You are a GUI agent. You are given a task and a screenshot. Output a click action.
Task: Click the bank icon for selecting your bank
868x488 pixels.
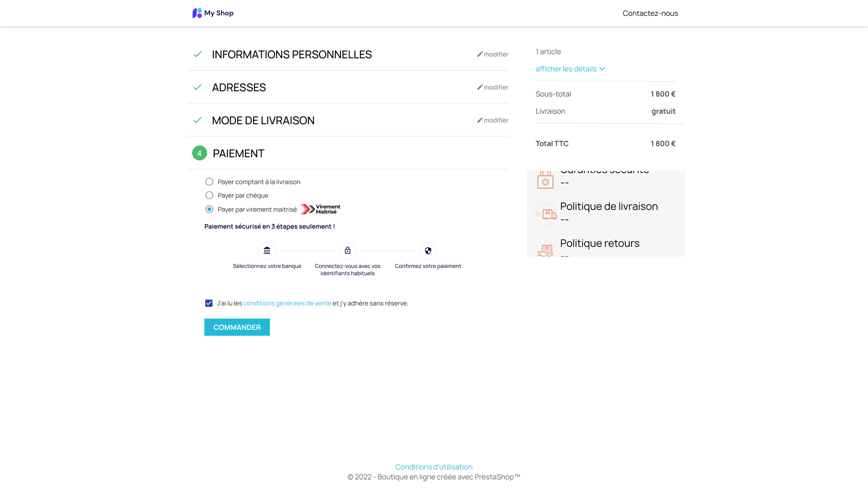point(267,251)
